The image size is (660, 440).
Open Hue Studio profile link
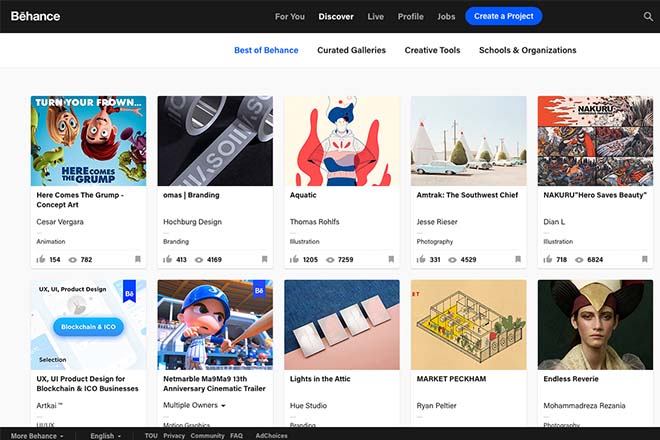click(308, 405)
